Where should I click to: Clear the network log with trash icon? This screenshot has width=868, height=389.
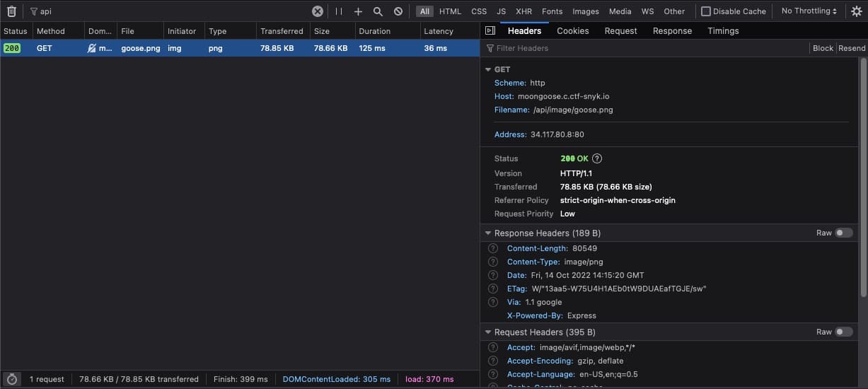pos(11,11)
